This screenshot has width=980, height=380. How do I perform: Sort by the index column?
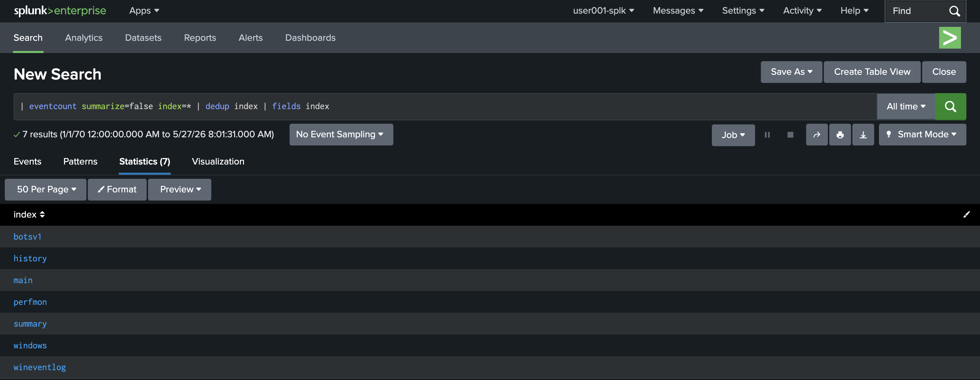point(29,215)
